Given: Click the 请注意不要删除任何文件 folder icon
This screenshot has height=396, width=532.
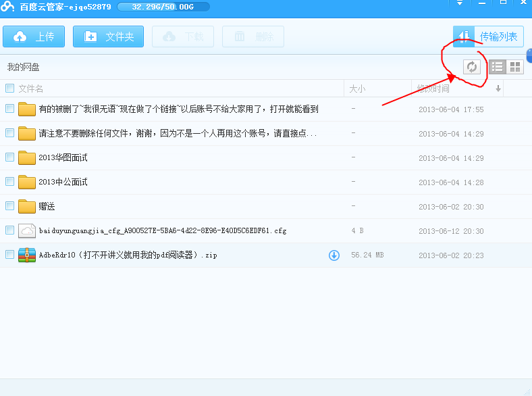Looking at the screenshot, I should (27, 133).
